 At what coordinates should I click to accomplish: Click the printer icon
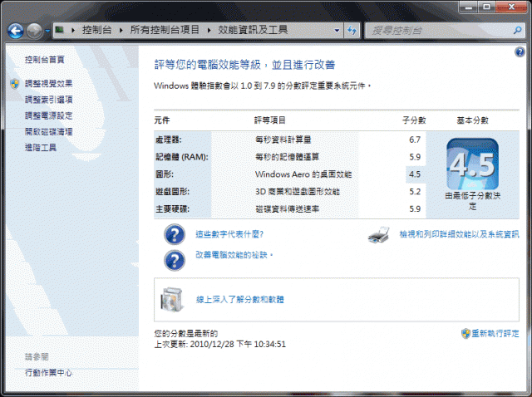(x=379, y=234)
